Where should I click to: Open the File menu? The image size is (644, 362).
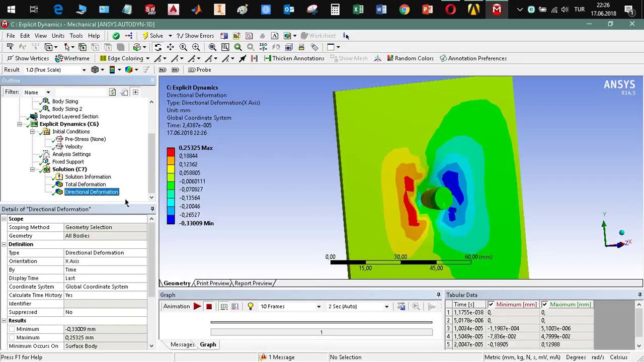[11, 36]
